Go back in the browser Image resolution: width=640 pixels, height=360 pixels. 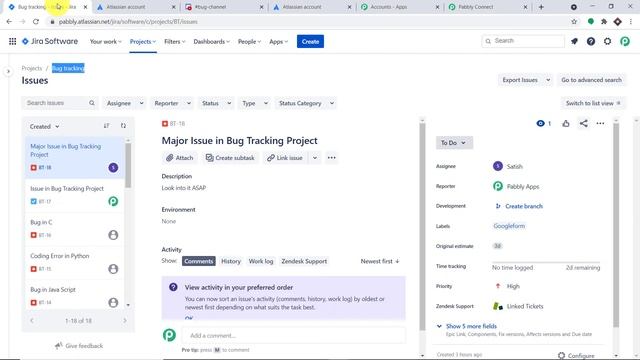click(x=9, y=21)
